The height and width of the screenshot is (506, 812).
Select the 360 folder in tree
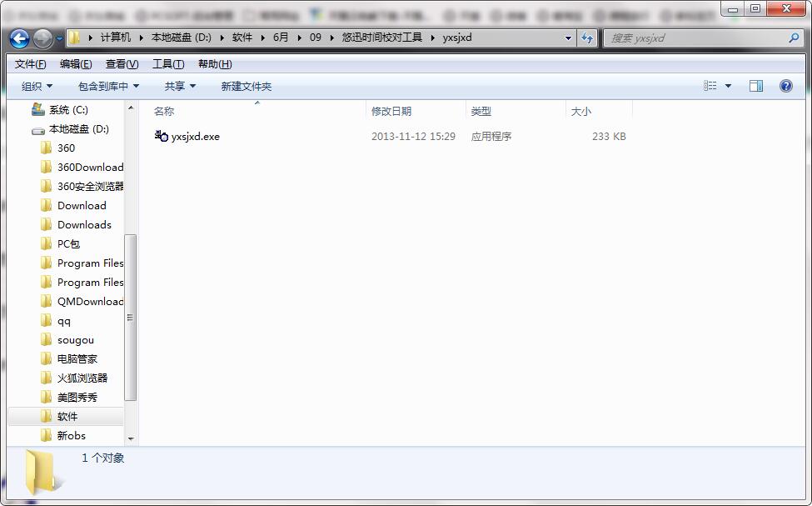(66, 148)
